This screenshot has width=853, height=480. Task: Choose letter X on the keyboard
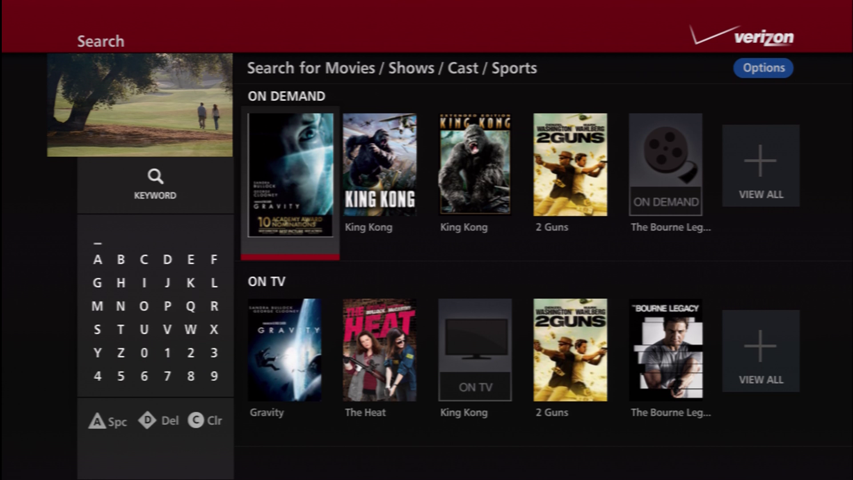tap(214, 330)
